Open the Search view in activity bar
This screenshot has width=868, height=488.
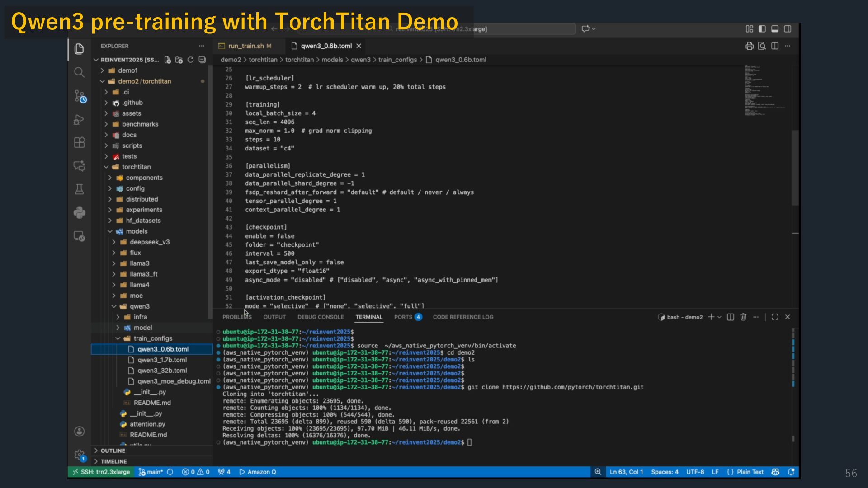(79, 72)
